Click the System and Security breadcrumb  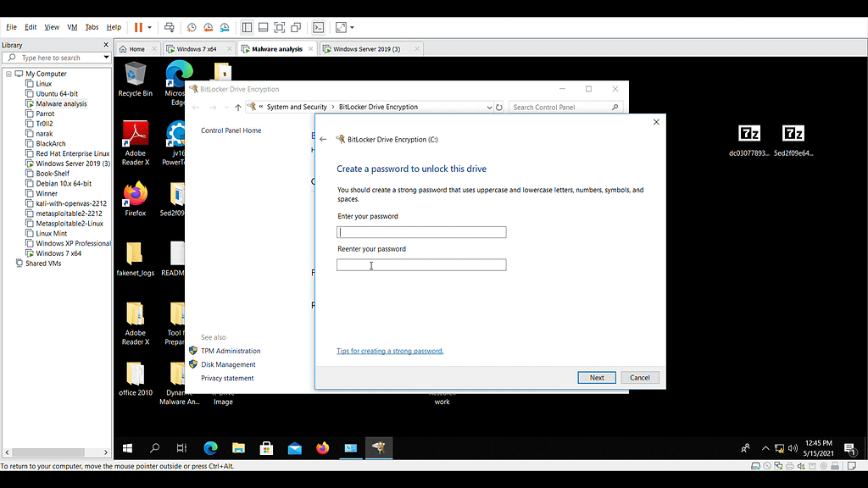click(x=297, y=108)
